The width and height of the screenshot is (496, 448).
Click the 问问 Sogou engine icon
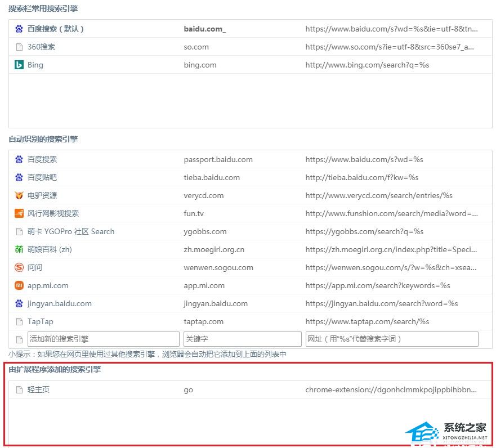pyautogui.click(x=19, y=267)
